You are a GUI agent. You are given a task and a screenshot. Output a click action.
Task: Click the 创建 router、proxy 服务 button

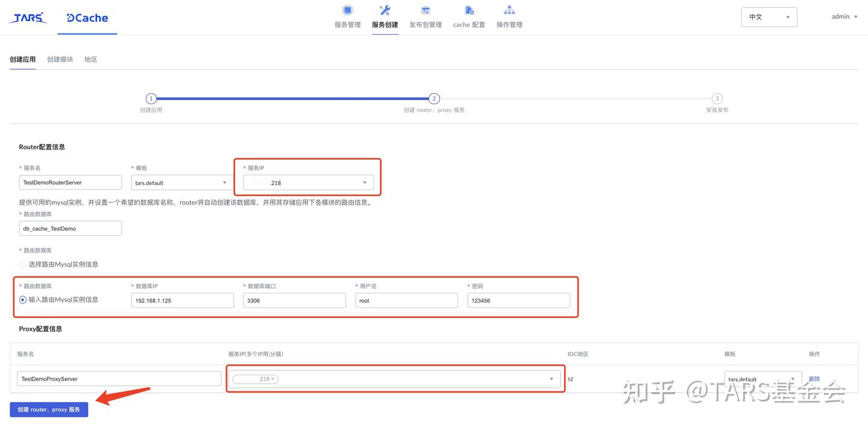[x=48, y=409]
